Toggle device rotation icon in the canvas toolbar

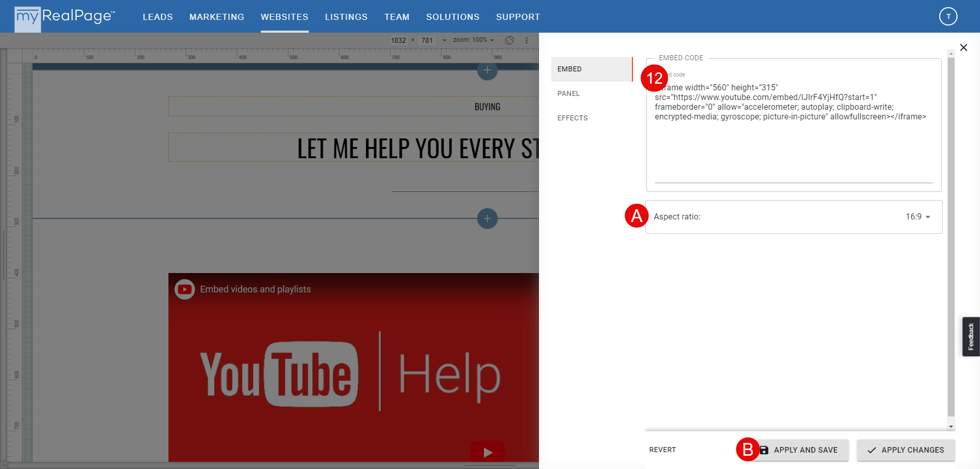coord(509,40)
